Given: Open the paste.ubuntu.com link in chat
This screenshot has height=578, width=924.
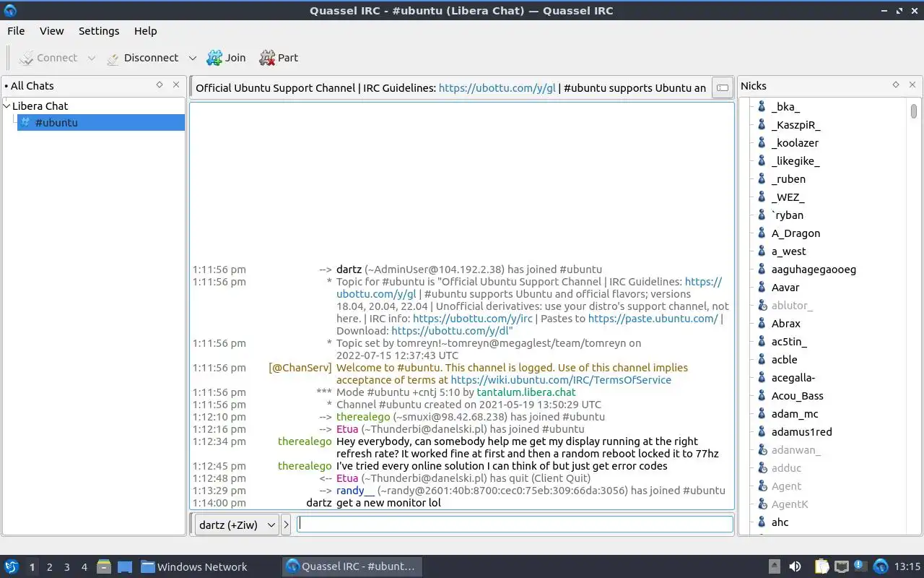Looking at the screenshot, I should point(653,319).
